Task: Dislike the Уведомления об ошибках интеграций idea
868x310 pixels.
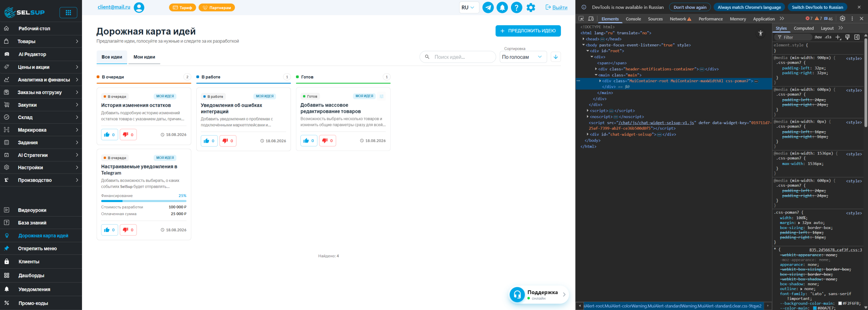Action: [228, 141]
